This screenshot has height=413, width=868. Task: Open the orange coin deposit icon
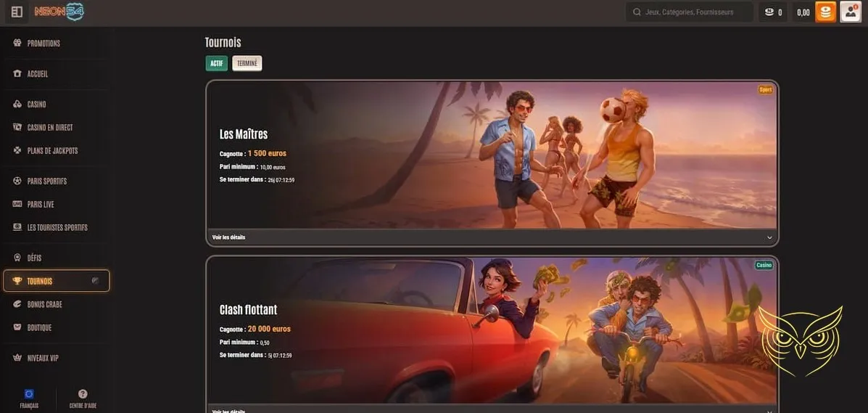(x=825, y=12)
